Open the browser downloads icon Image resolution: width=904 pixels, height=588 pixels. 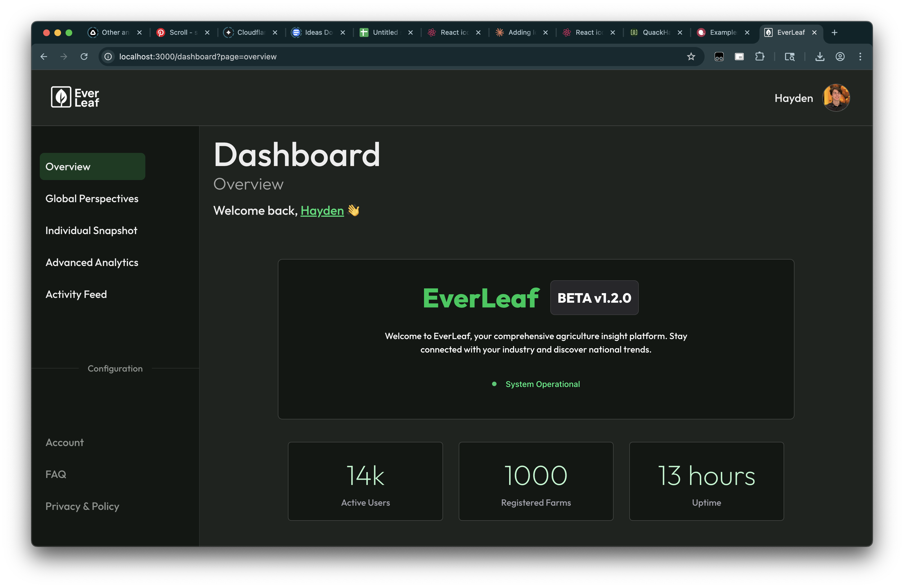[x=820, y=57]
